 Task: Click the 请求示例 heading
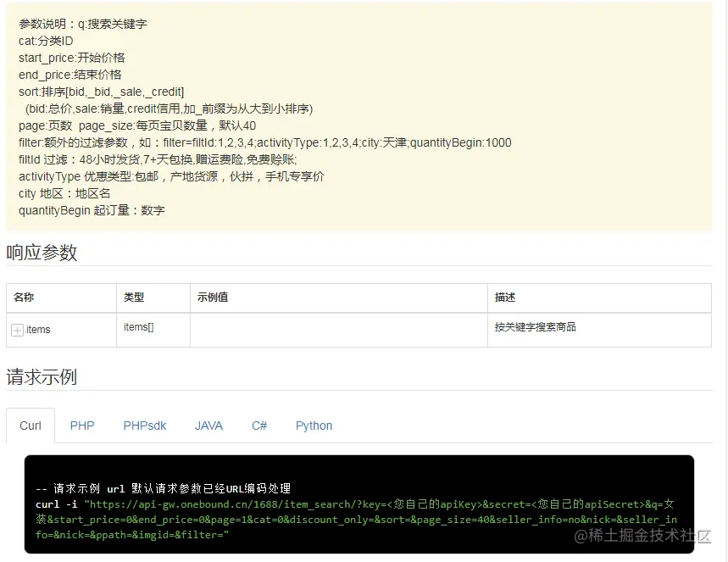[x=42, y=377]
